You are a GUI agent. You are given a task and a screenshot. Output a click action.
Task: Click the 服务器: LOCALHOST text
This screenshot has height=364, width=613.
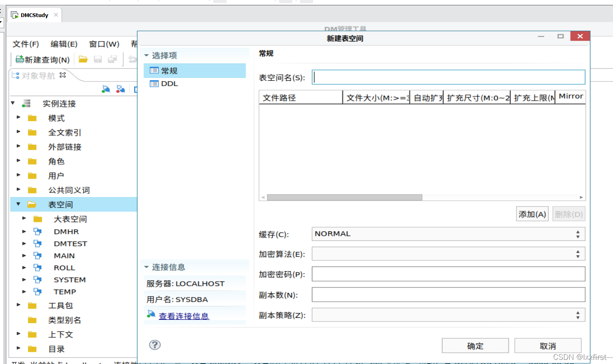(186, 284)
